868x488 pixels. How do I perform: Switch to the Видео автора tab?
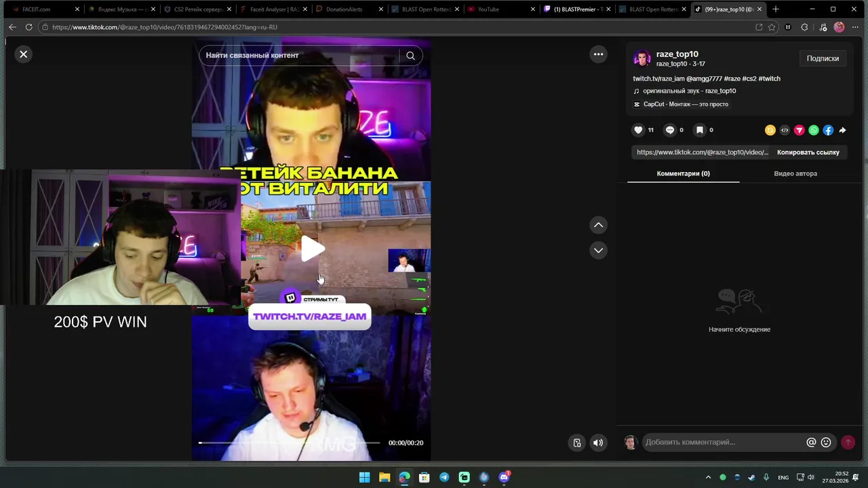click(795, 174)
